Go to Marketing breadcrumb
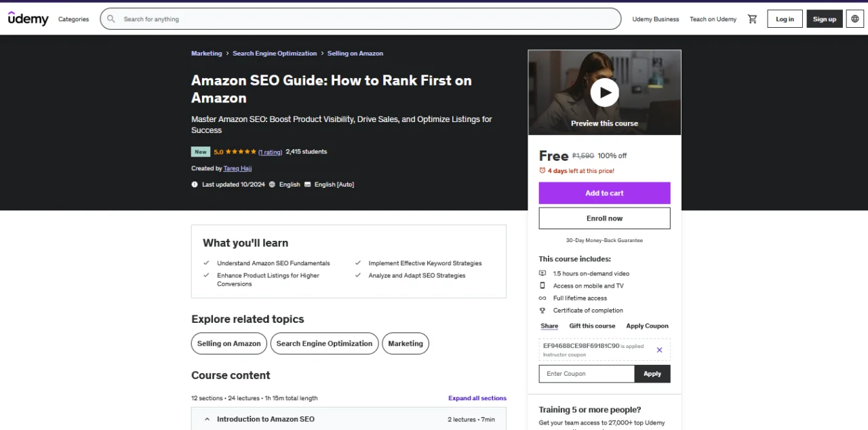Image resolution: width=868 pixels, height=430 pixels. click(207, 54)
